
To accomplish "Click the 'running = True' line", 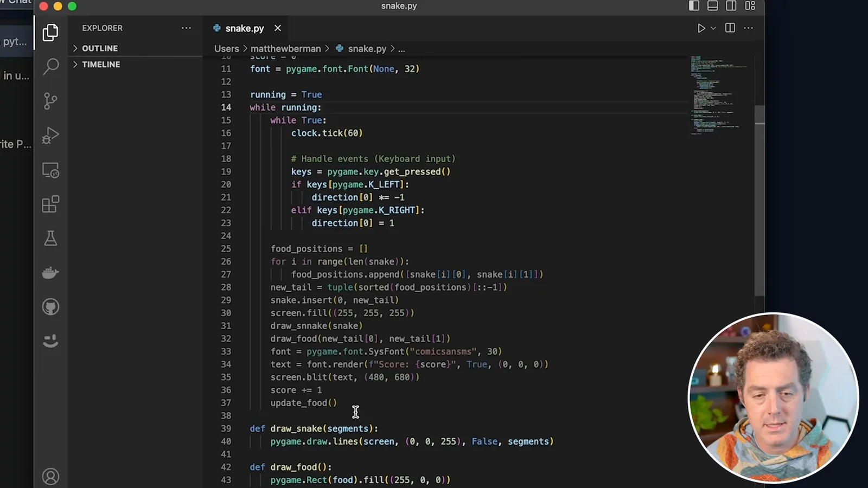I will pyautogui.click(x=286, y=94).
